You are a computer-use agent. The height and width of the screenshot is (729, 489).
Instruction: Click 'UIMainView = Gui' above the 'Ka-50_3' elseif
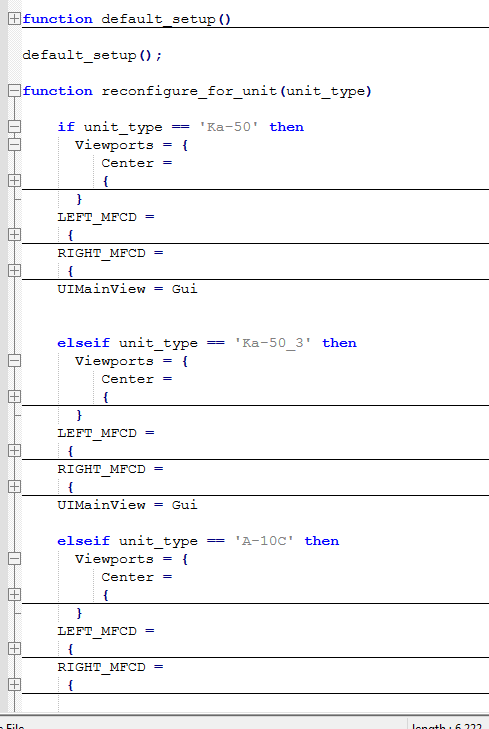[127, 289]
